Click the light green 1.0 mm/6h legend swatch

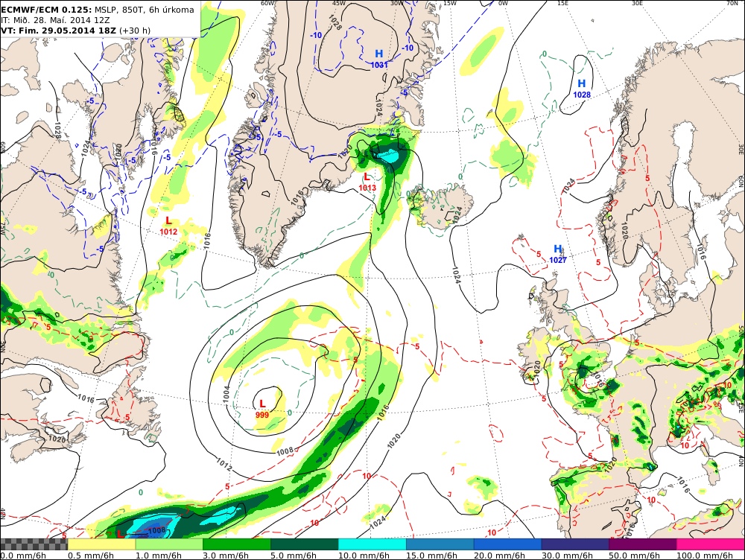[169, 544]
